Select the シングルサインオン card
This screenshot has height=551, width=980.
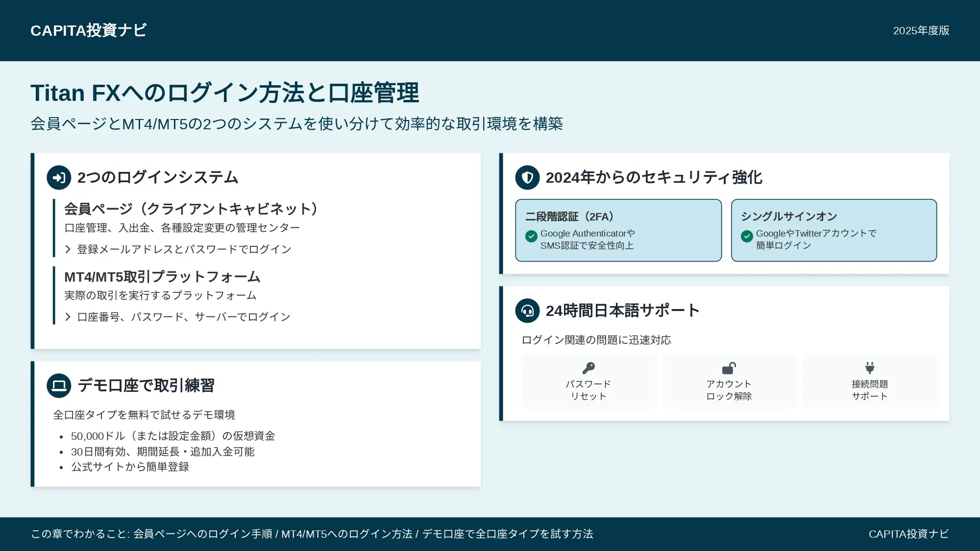(x=834, y=230)
